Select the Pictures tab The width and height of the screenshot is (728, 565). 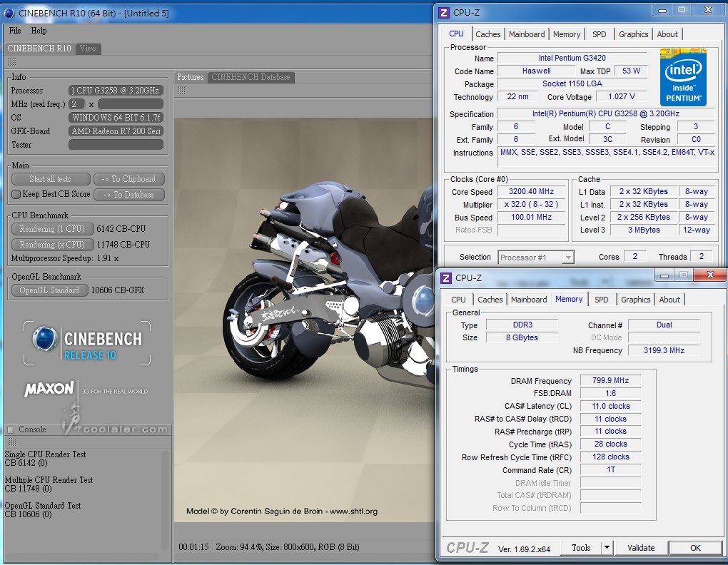[191, 77]
